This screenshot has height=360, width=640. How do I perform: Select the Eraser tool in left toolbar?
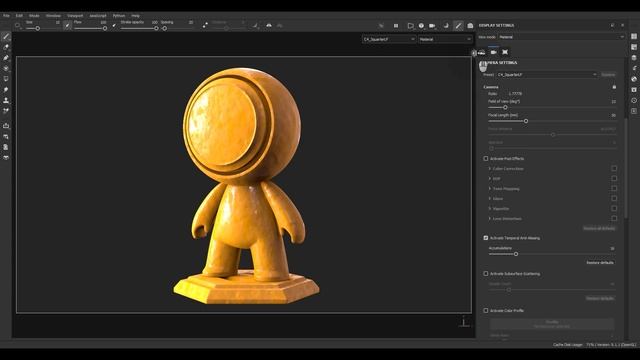point(6,47)
